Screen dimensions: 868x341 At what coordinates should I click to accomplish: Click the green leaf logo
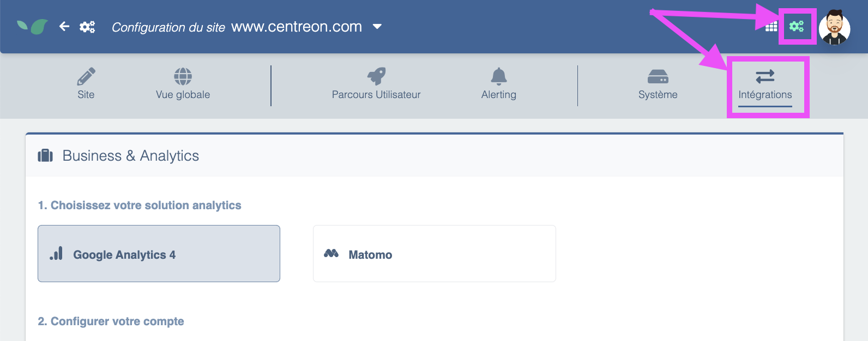point(33,26)
